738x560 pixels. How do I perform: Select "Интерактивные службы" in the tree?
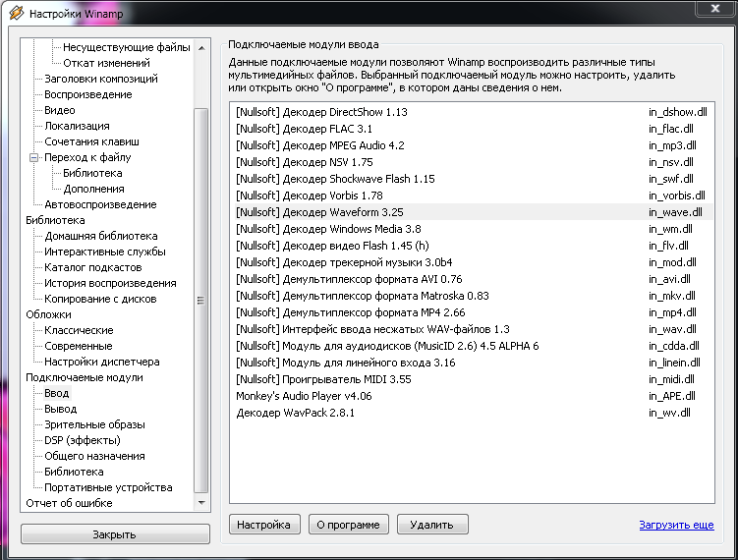(104, 252)
